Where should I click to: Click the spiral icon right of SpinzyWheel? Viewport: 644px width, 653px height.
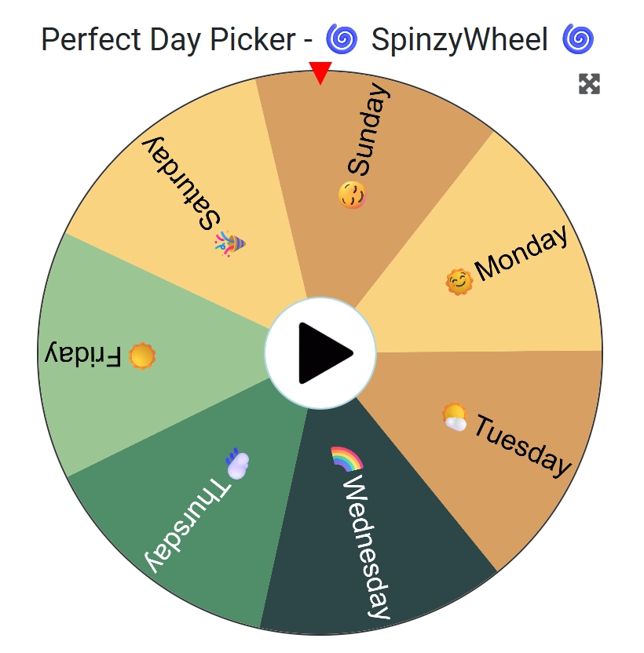[578, 38]
